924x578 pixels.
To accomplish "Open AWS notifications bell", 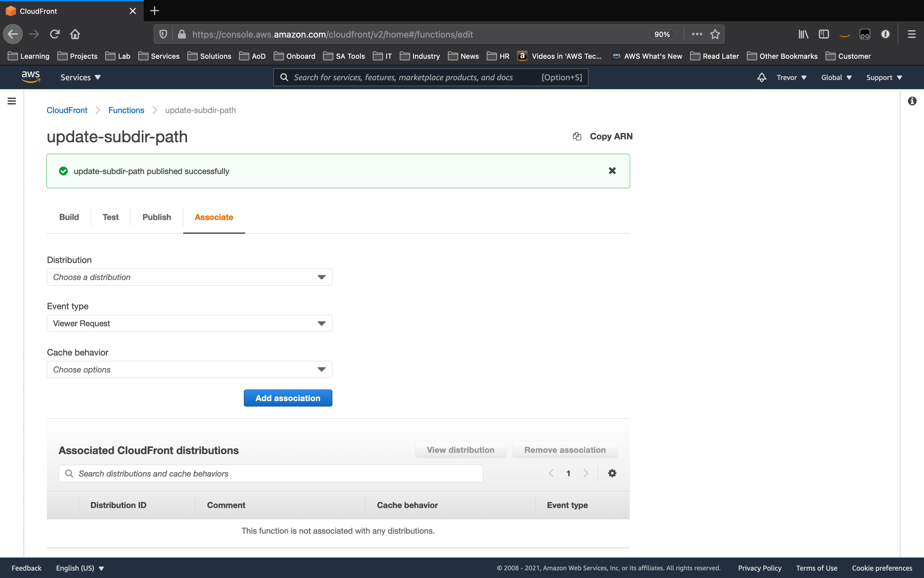I will pyautogui.click(x=761, y=77).
